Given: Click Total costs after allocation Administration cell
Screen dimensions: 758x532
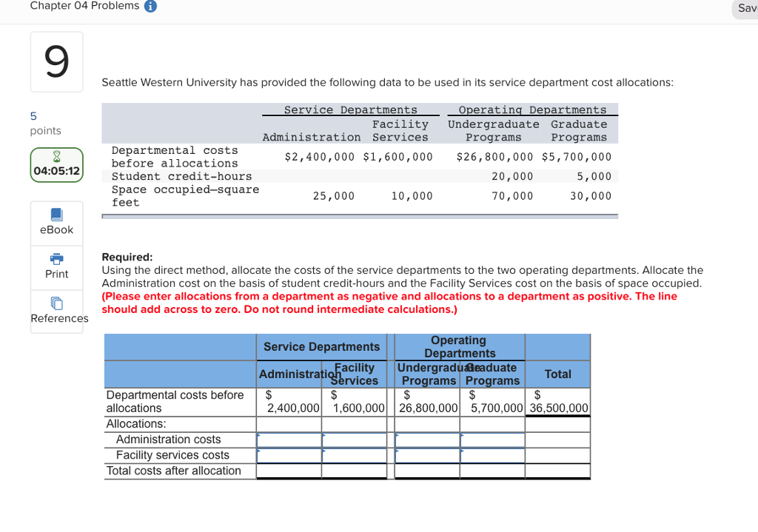Looking at the screenshot, I should pos(289,471).
